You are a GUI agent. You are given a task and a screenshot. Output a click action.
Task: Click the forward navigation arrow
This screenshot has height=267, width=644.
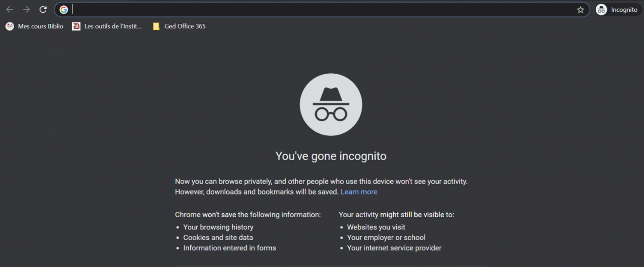coord(26,10)
